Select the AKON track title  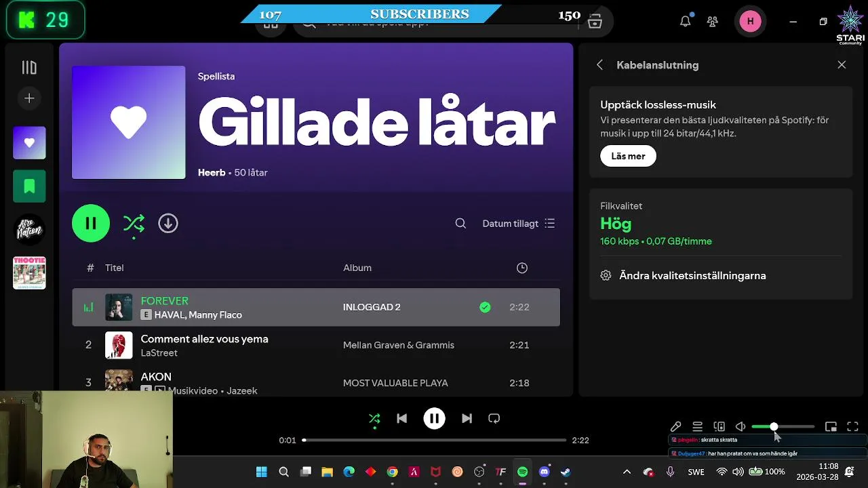[x=156, y=376]
